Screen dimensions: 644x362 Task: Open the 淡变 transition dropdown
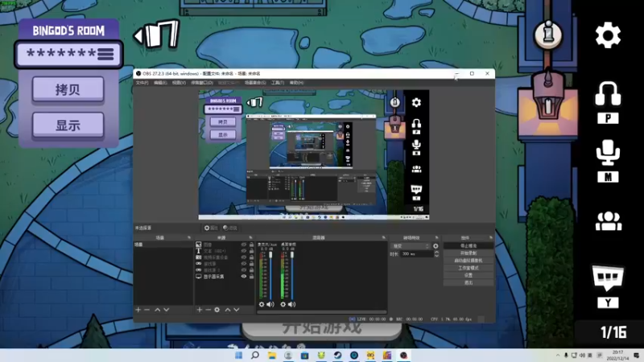(x=410, y=246)
